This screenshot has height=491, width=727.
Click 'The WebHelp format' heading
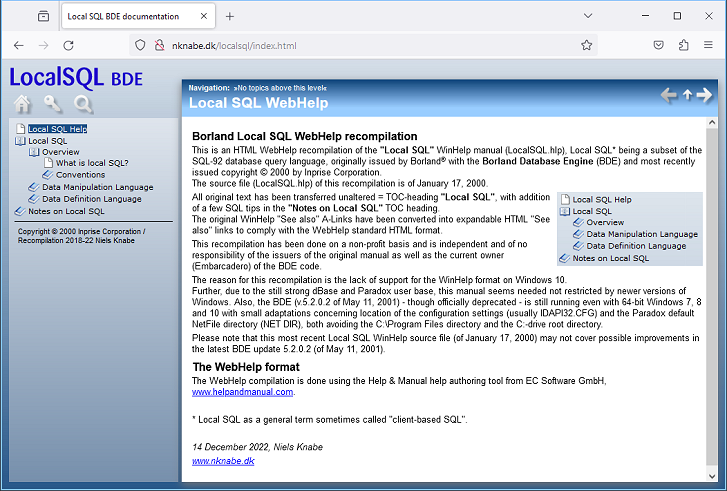coord(246,367)
